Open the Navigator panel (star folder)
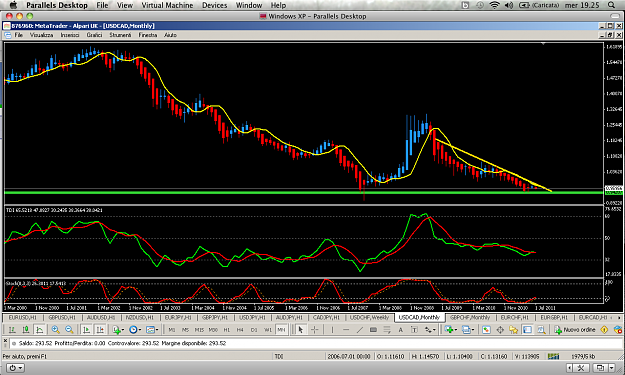This screenshot has height=375, width=625. [513, 330]
